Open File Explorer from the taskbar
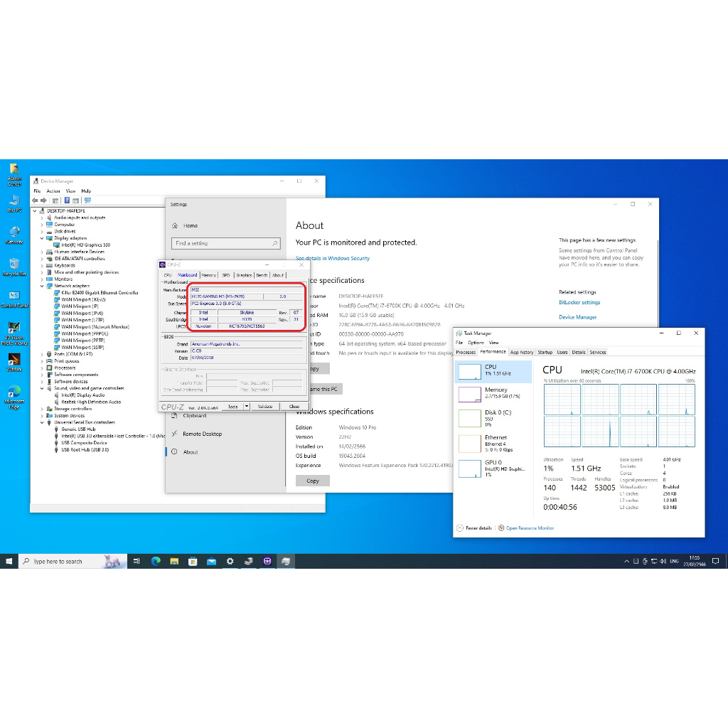Viewport: 728px width, 728px height. tap(174, 562)
